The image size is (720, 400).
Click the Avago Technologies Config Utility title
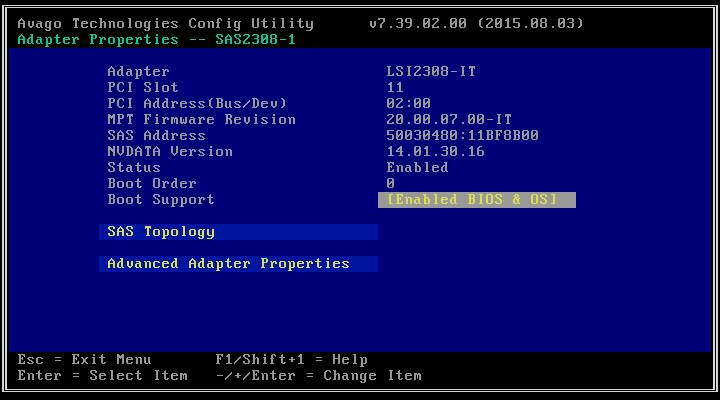[x=166, y=23]
